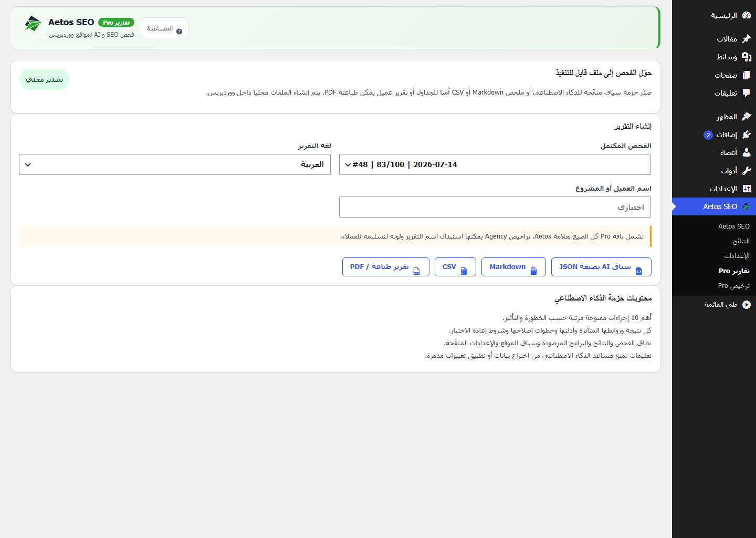Click the محتويات حزمة الذكاء الاصطناعي heading
Image resolution: width=756 pixels, height=538 pixels.
(603, 298)
